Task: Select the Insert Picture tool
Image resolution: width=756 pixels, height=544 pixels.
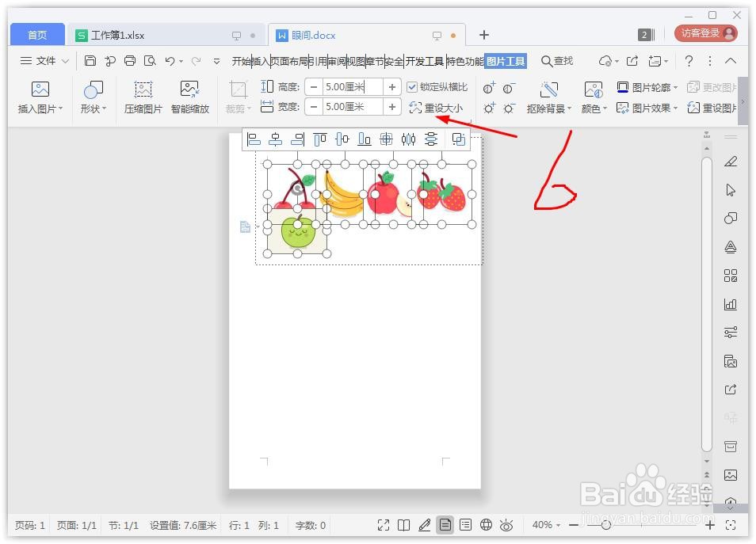Action: pyautogui.click(x=40, y=95)
